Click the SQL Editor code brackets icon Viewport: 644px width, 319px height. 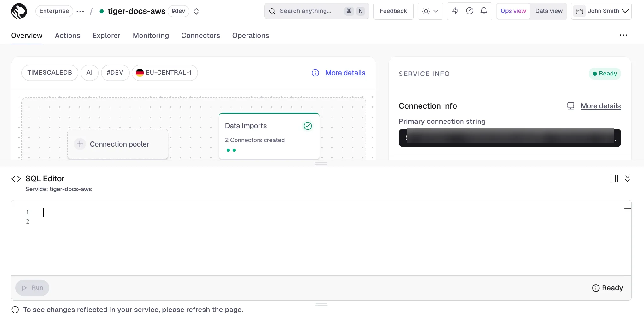[16, 179]
